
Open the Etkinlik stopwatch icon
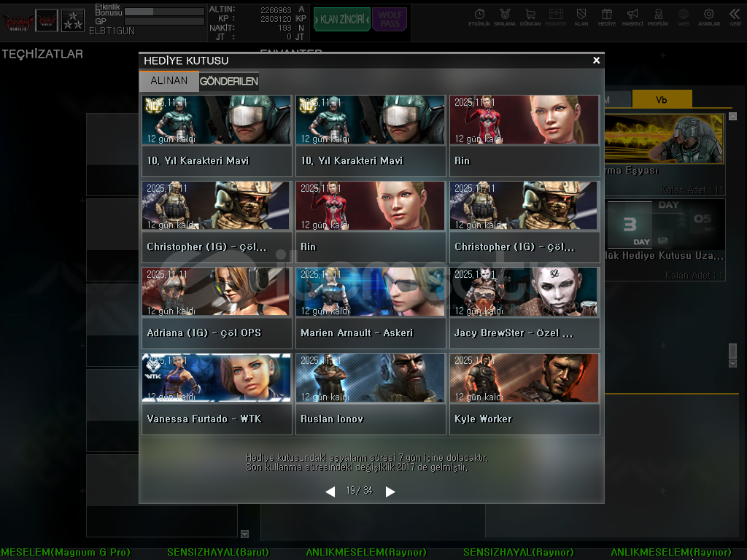(479, 17)
